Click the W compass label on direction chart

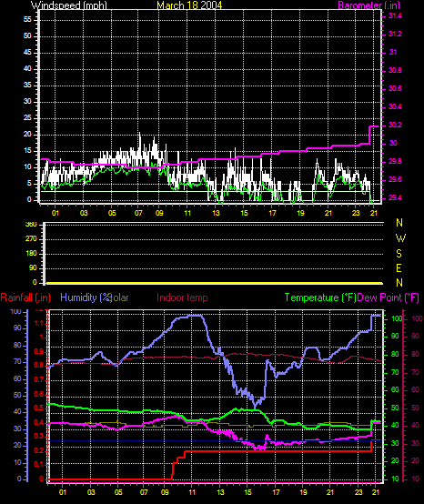coord(400,238)
